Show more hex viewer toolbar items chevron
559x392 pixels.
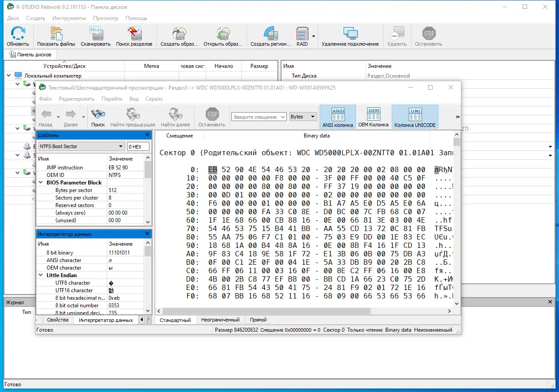[x=457, y=117]
